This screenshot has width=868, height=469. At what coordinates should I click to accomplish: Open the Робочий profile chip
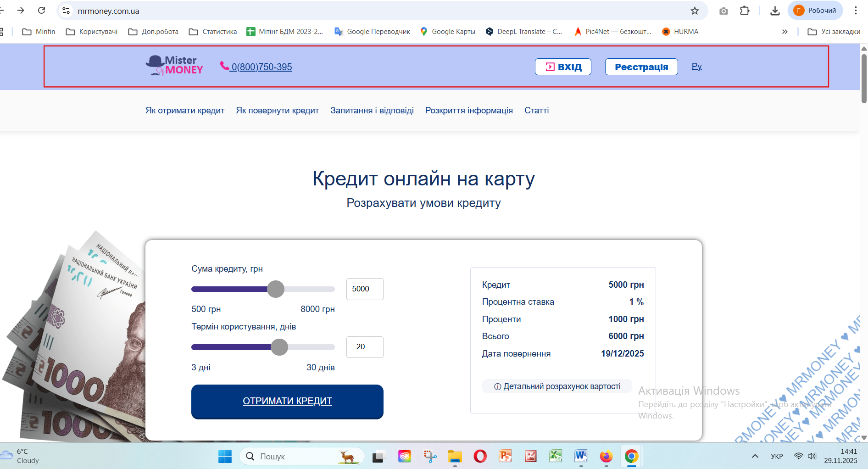815,11
